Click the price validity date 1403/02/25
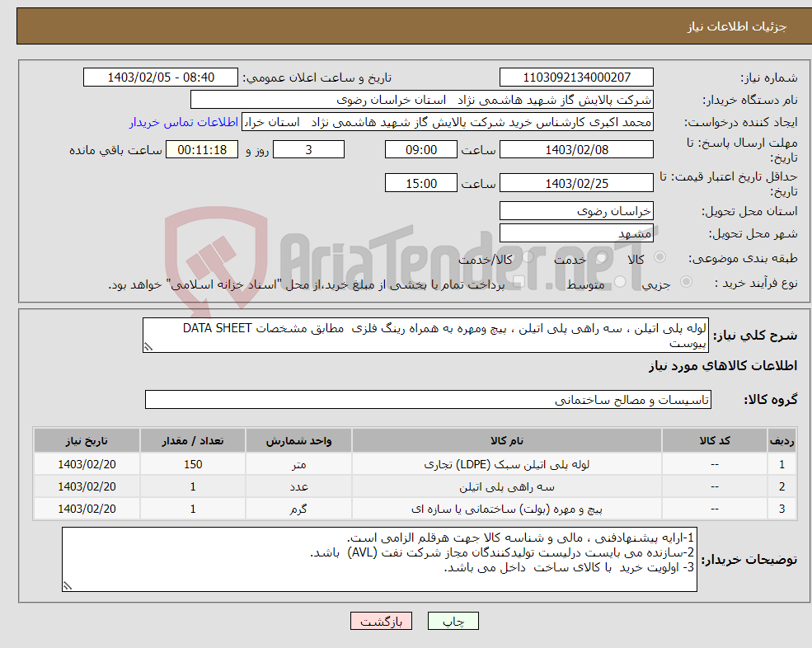The height and width of the screenshot is (648, 812). point(576,183)
